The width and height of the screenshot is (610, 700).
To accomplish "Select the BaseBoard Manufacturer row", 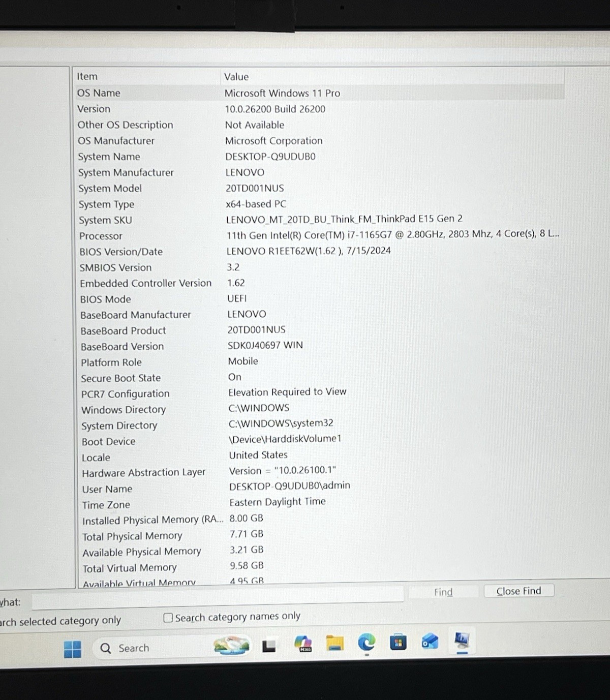I will [x=319, y=314].
